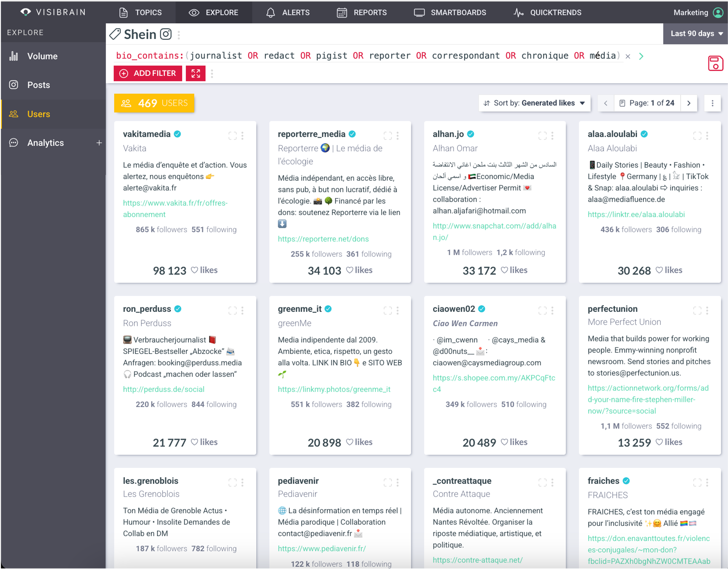Screen dimensions: 728x569
Task: Click the ADD FILTER button
Action: coord(148,73)
